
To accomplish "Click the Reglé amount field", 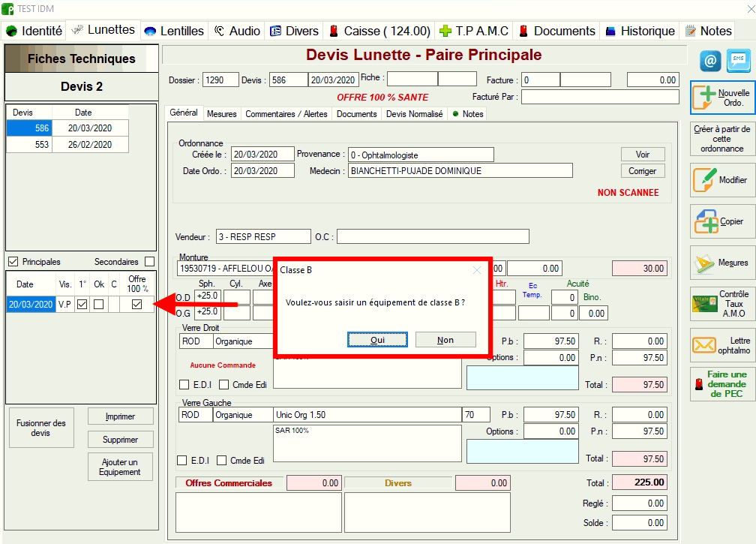I will 640,503.
